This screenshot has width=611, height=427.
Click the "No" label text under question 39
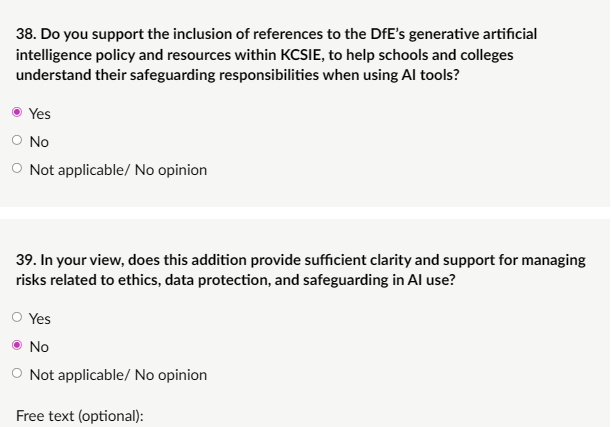click(x=39, y=347)
